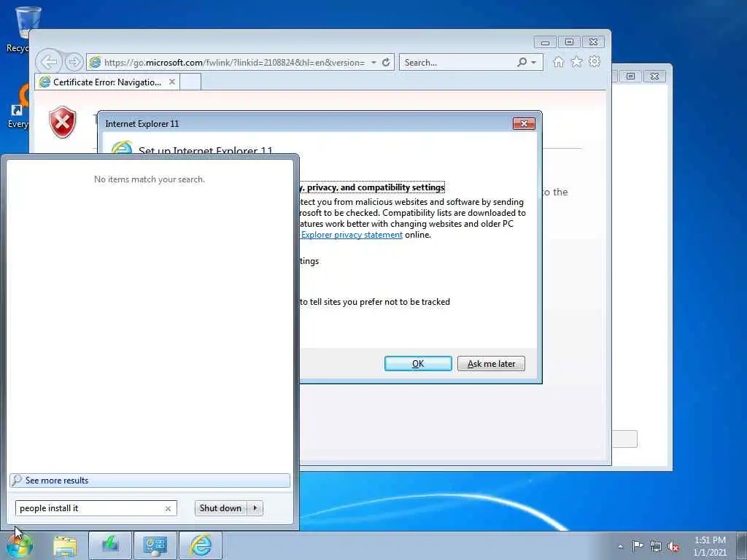Viewport: 747px width, 560px height.
Task: Click the Show desktop button strip
Action: [741, 545]
